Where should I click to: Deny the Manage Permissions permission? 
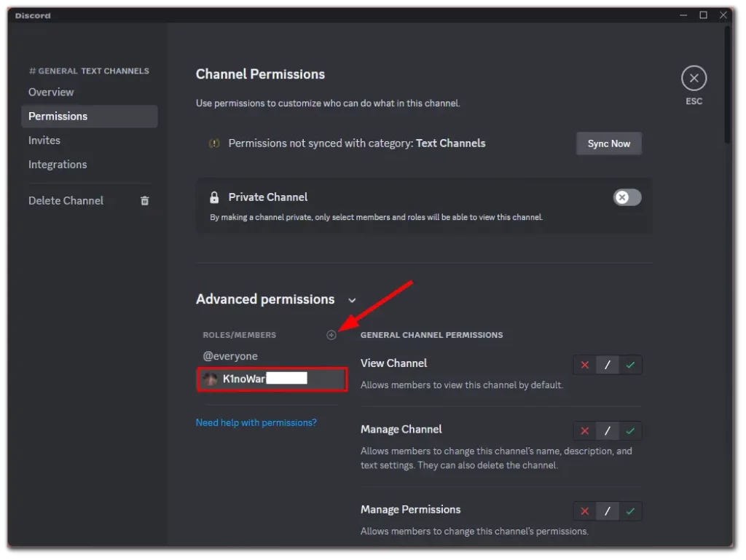click(x=585, y=511)
